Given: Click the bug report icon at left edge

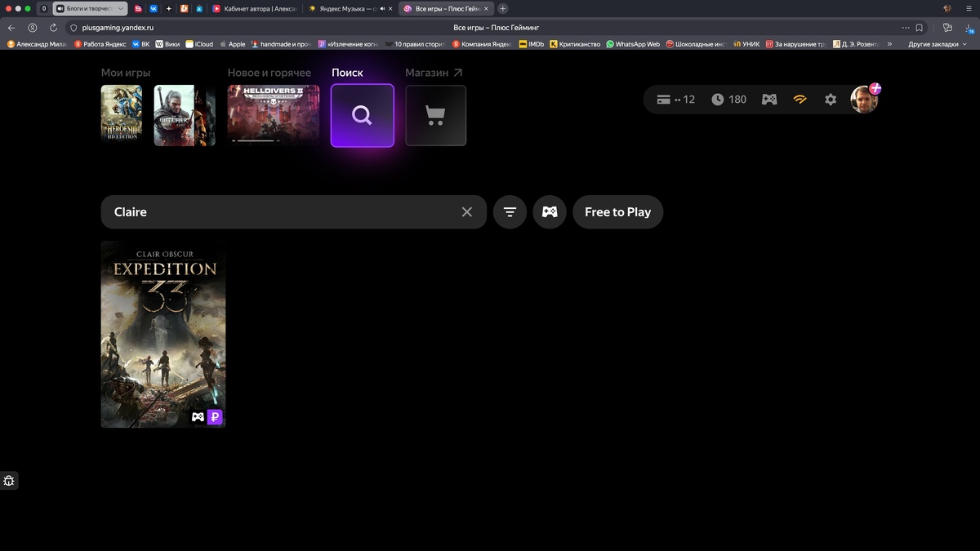Looking at the screenshot, I should pyautogui.click(x=9, y=481).
